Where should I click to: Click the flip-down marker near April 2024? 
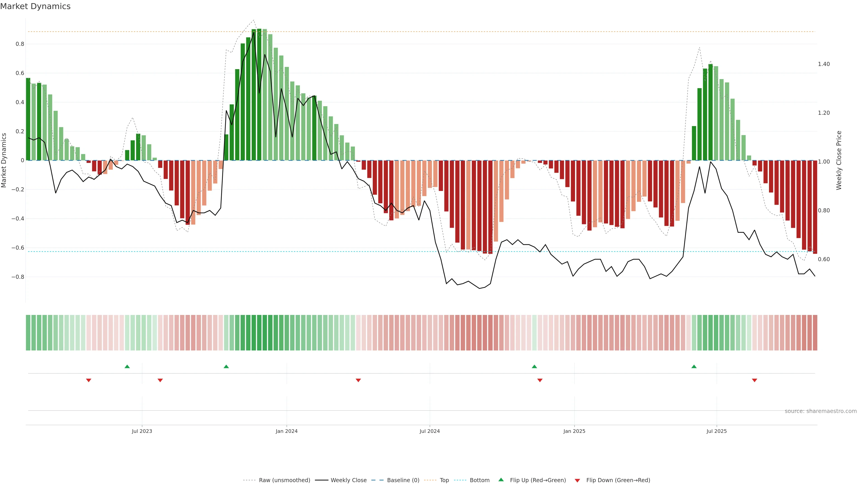(358, 380)
